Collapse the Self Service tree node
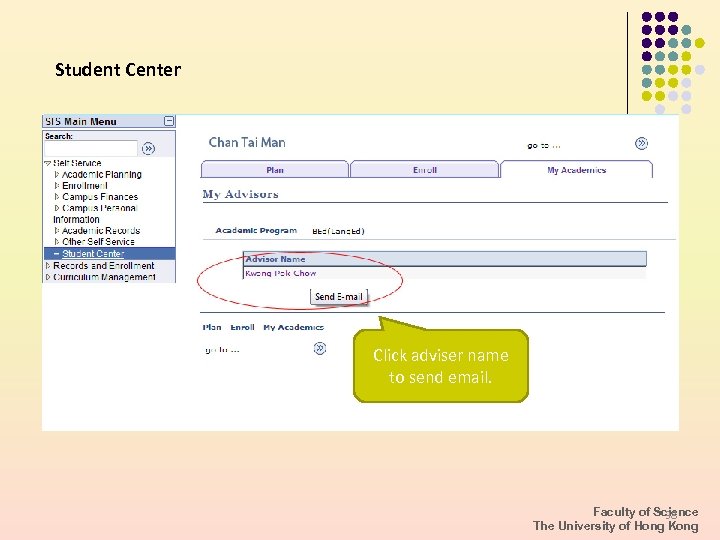The width and height of the screenshot is (720, 540). [x=48, y=163]
